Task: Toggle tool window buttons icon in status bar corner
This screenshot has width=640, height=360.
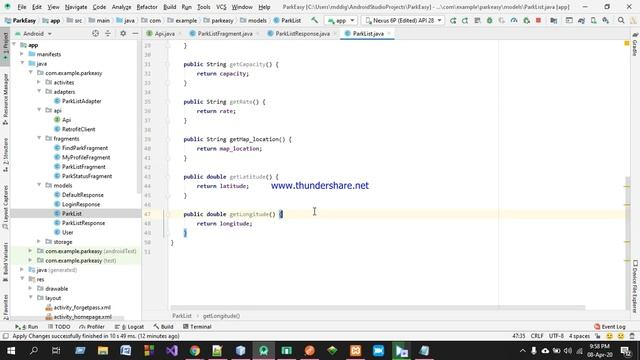Action: coord(5,336)
